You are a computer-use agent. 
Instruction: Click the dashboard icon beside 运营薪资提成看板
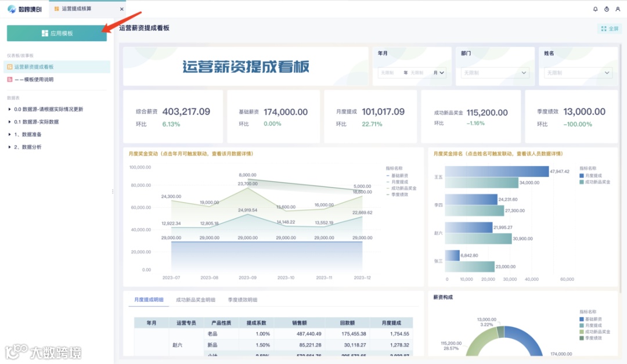click(10, 67)
